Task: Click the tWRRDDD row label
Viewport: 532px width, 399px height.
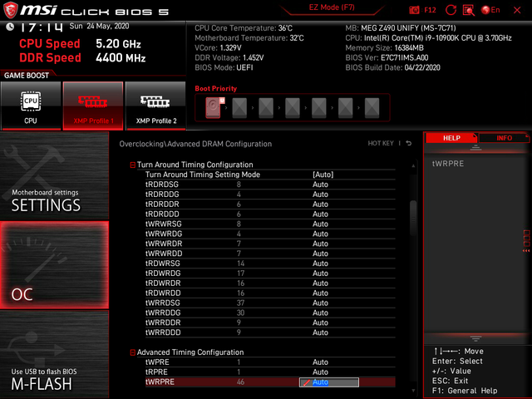Action: (x=163, y=332)
